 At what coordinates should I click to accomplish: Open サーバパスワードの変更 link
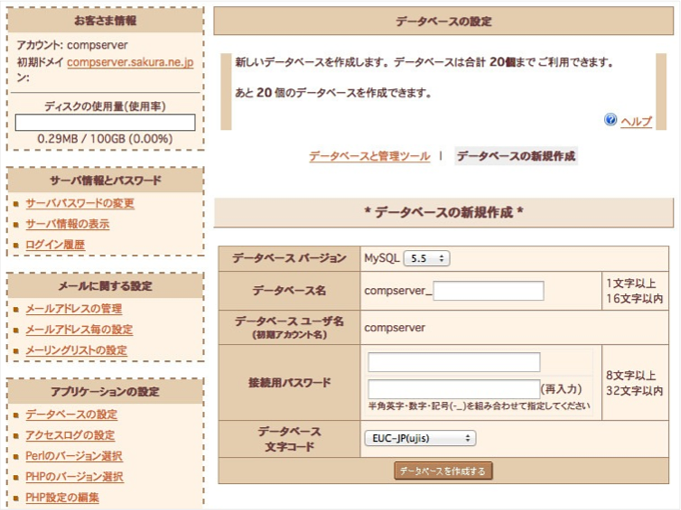coord(80,203)
